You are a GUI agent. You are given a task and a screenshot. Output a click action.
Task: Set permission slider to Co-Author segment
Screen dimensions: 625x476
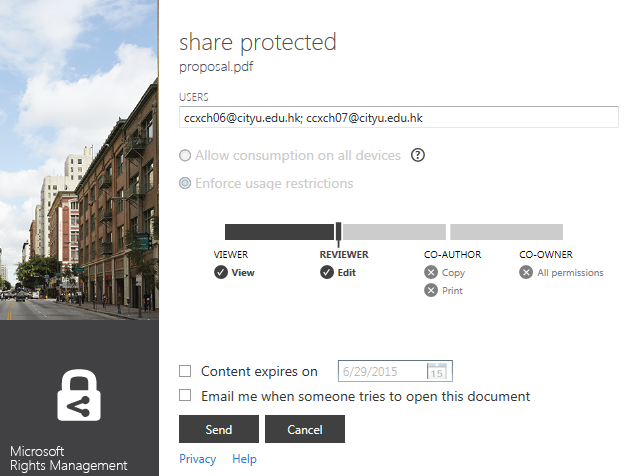pos(395,232)
